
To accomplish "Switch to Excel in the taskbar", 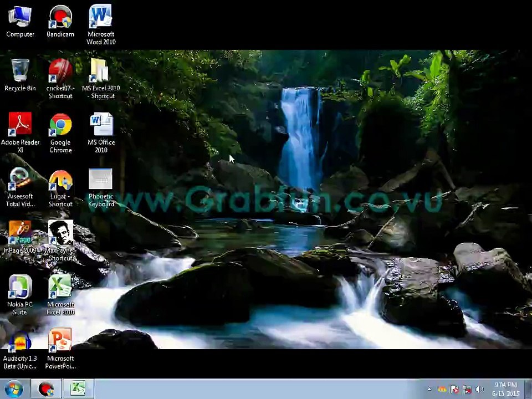I will tap(78, 389).
